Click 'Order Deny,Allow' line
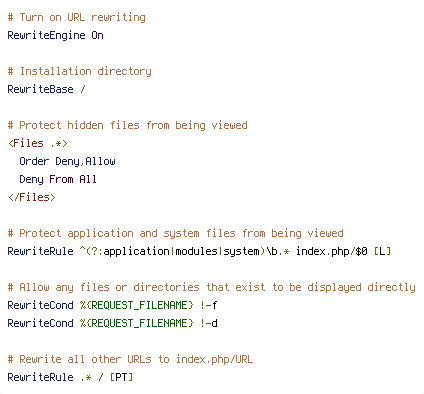The height and width of the screenshot is (394, 424). [67, 161]
